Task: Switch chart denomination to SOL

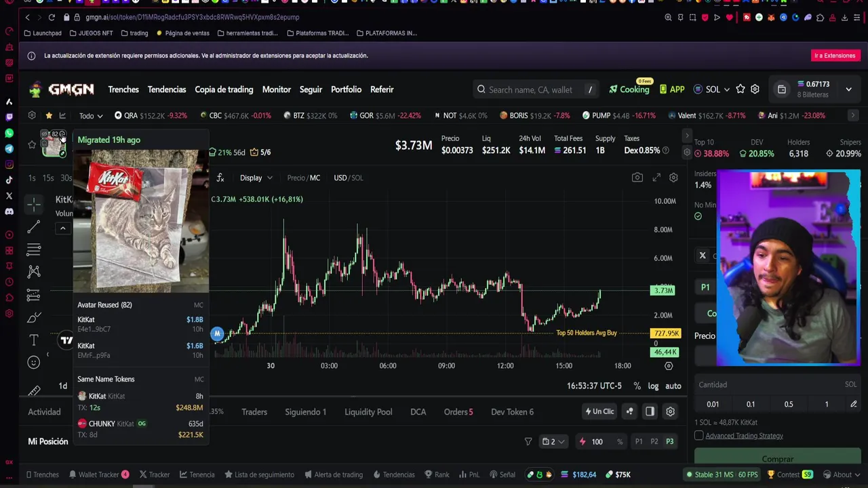Action: [357, 178]
